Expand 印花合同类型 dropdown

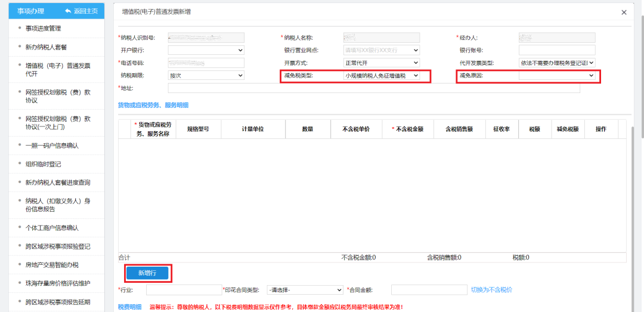(x=305, y=290)
